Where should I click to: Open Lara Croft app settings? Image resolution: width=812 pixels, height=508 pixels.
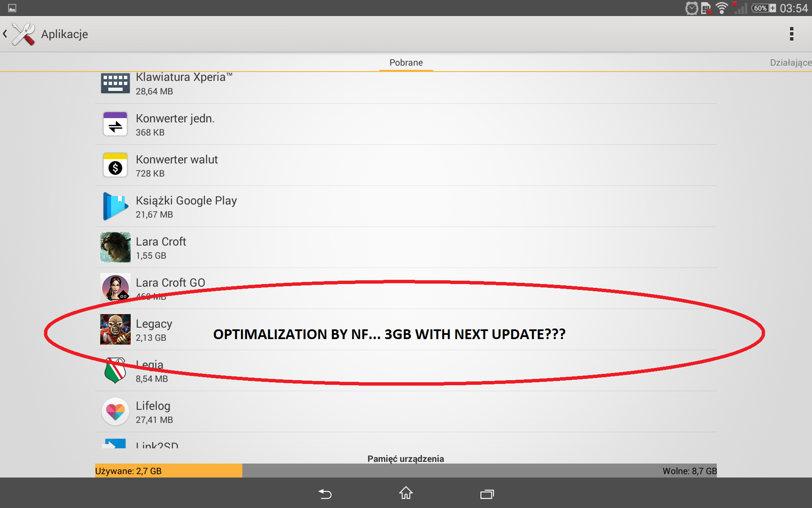(406, 247)
